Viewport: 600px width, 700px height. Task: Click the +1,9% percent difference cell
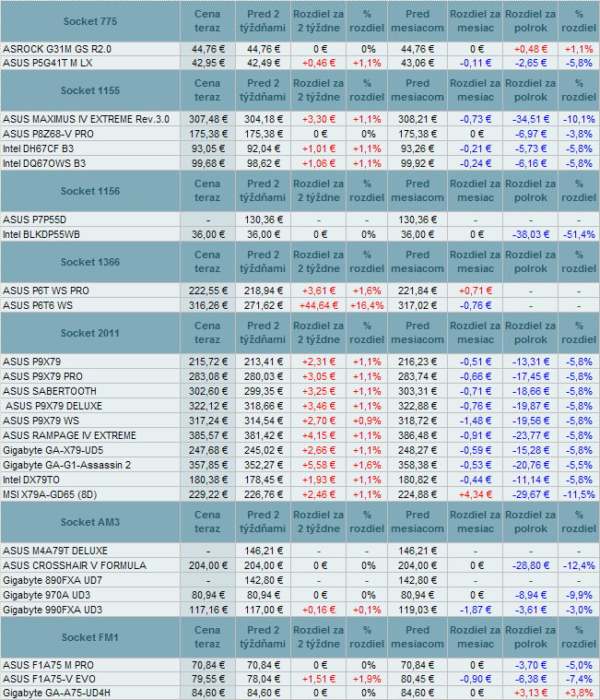tap(367, 679)
